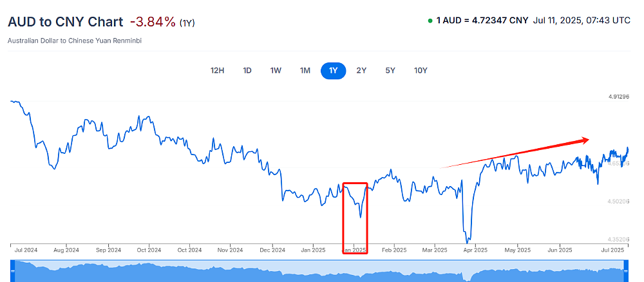644x282 pixels.
Task: Click the blue navigator overview area
Action: click(319, 271)
